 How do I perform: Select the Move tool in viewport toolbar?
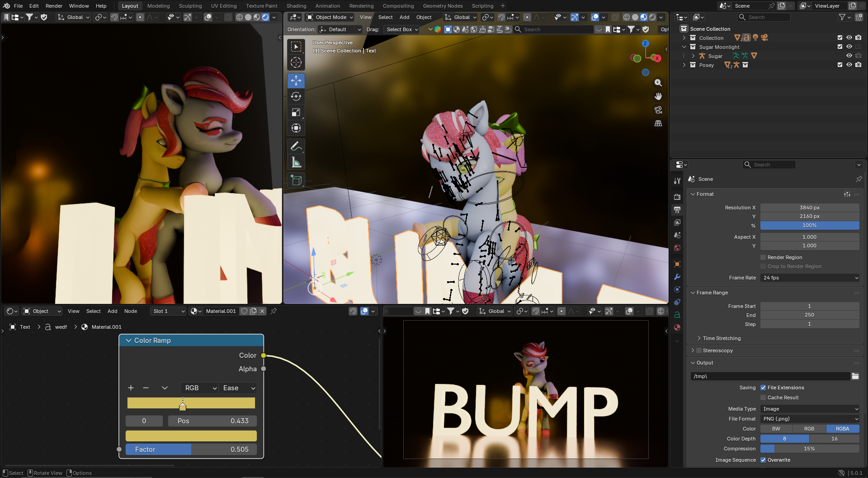pos(296,80)
